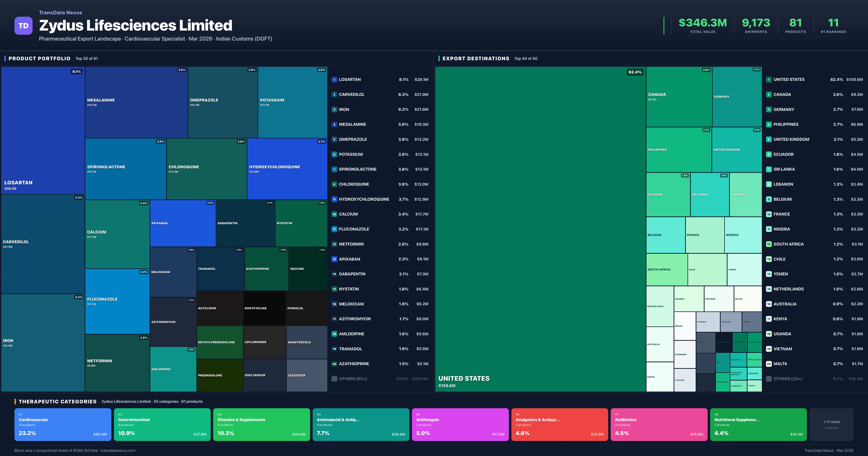Expand the Top 30 of 81 product list
The height and width of the screenshot is (456, 868).
pyautogui.click(x=87, y=58)
